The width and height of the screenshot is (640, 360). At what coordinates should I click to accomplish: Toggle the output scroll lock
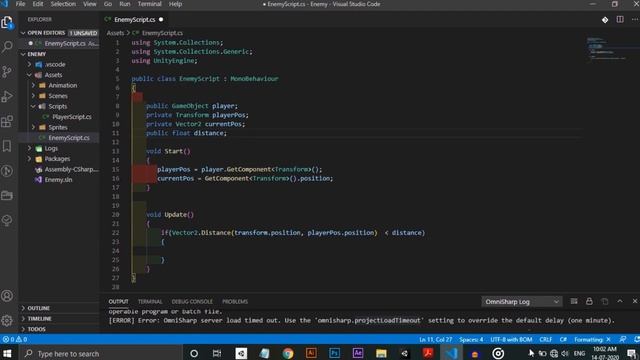point(589,301)
